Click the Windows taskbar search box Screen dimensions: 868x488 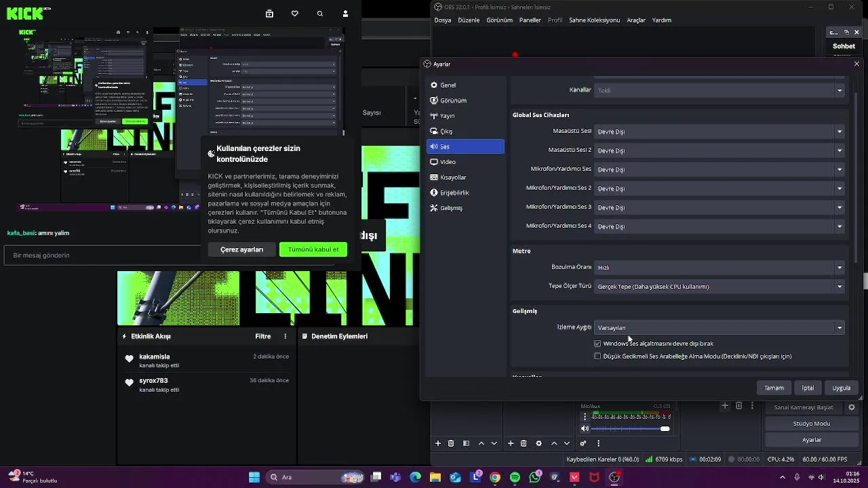315,477
